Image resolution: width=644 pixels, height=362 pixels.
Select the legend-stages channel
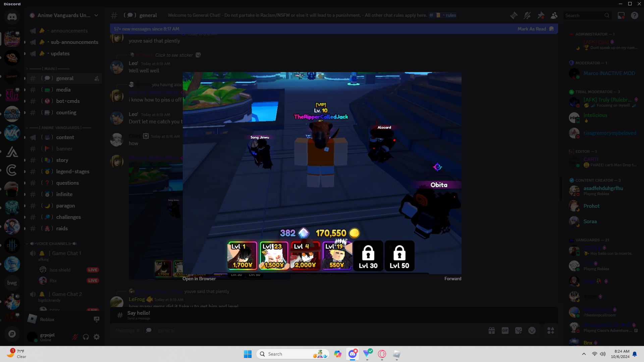[x=72, y=172]
